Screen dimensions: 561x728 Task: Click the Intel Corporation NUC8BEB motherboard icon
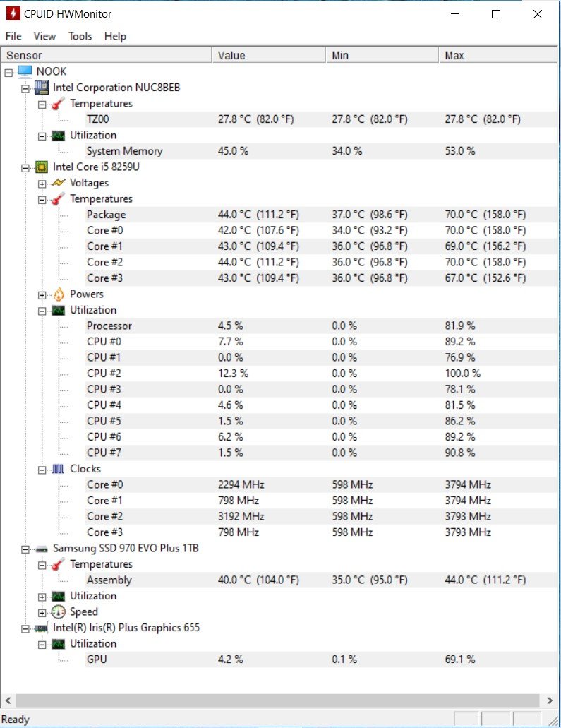coord(42,88)
